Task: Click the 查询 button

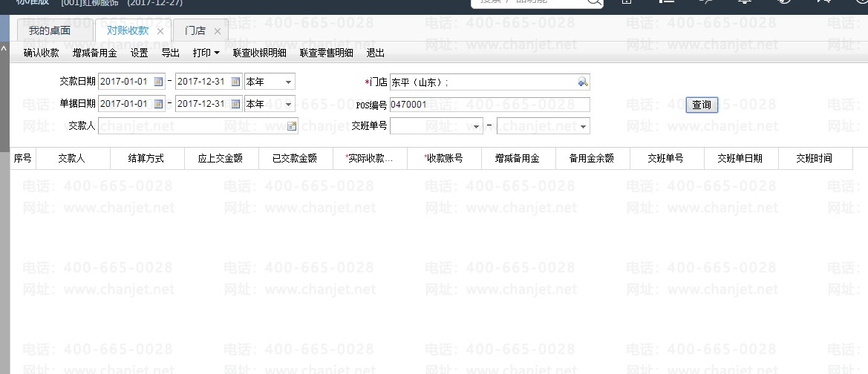Action: (702, 105)
